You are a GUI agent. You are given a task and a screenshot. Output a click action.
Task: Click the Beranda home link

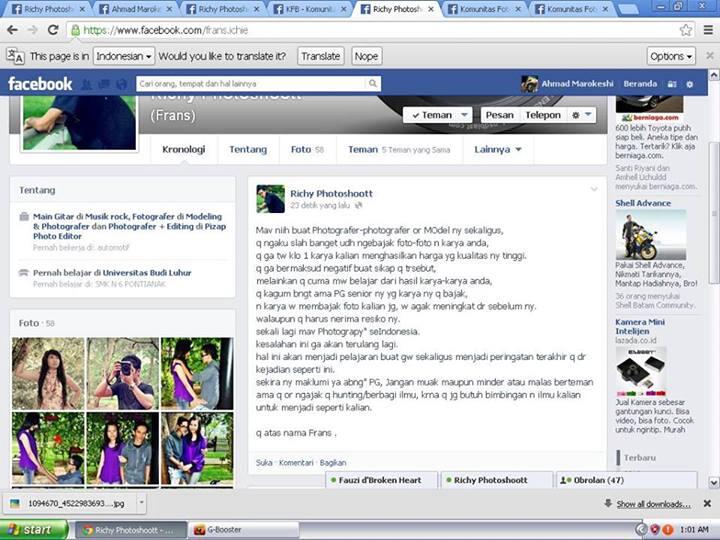coord(640,84)
